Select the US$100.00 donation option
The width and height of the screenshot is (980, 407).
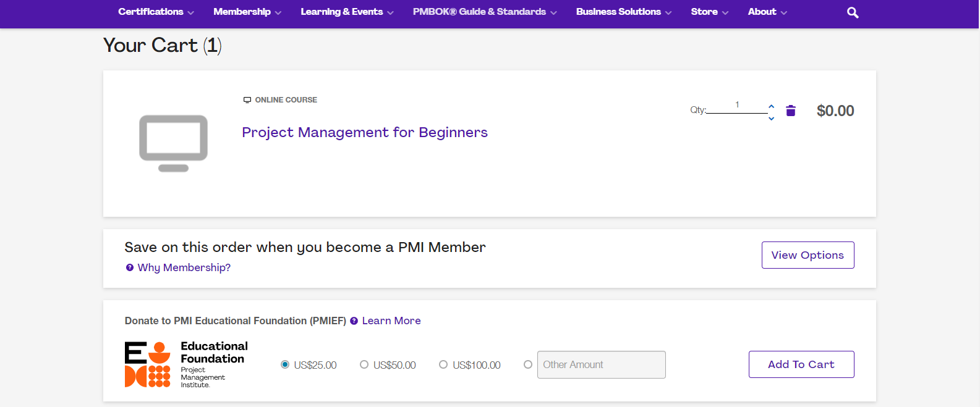pyautogui.click(x=443, y=364)
